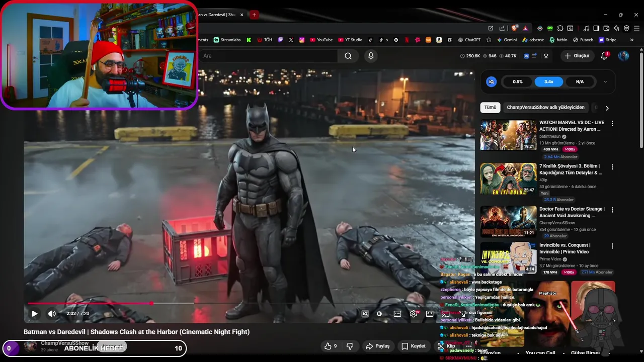Open options for Doctor Fate vs Doctor Strange
Screen dimensions: 644x362
(x=612, y=210)
